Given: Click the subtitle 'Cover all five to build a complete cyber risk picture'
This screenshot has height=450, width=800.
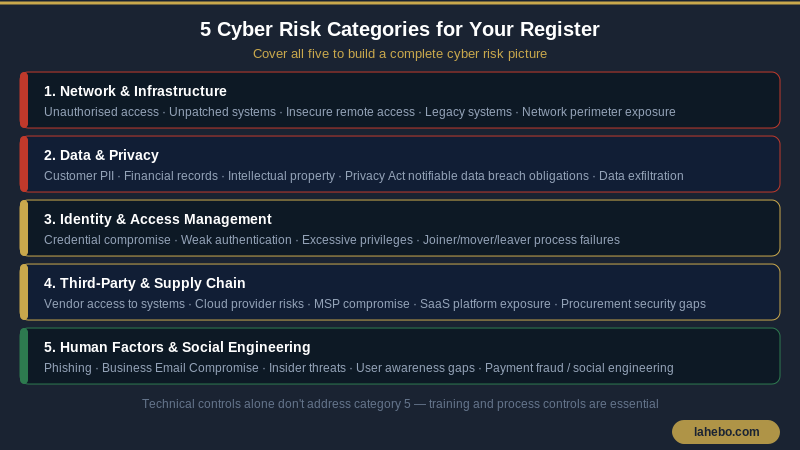Looking at the screenshot, I should coord(399,54).
